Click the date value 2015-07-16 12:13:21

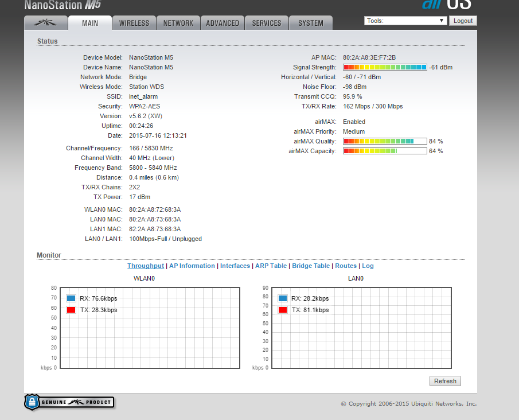(158, 135)
